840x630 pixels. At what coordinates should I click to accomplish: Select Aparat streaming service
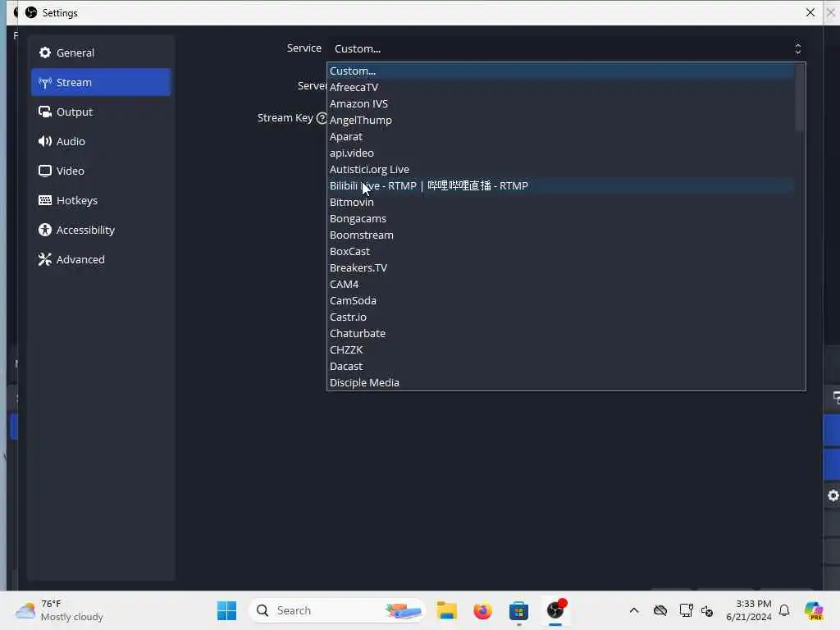[x=561, y=137]
